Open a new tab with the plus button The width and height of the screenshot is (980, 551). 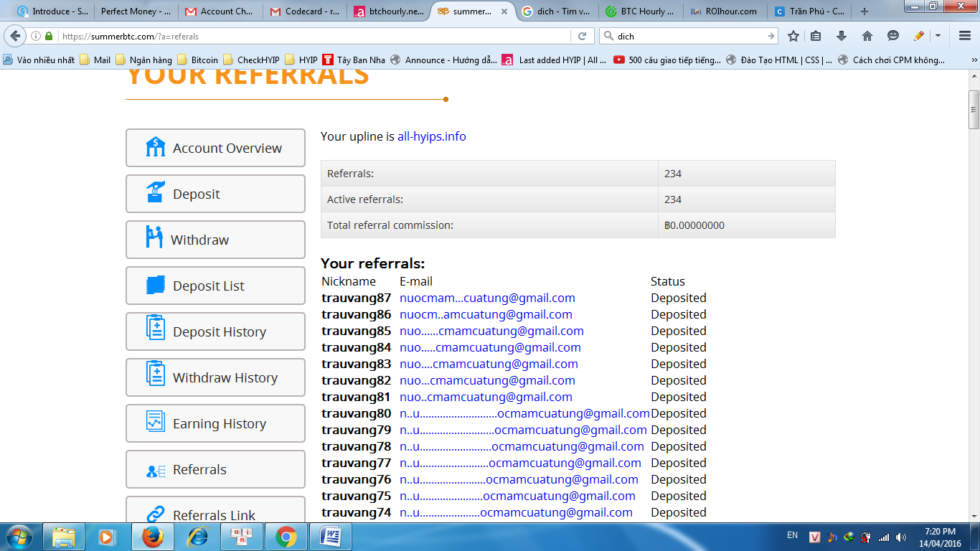864,11
